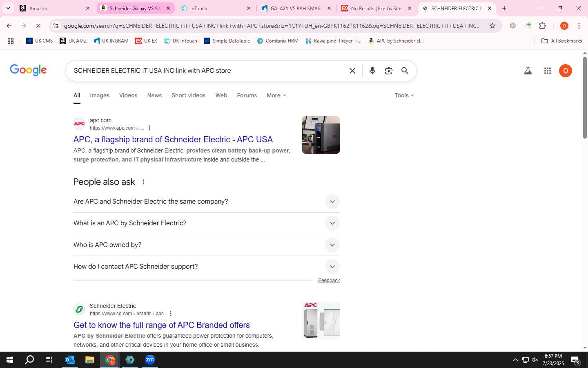Open UK AMZ bookmark

point(73,41)
